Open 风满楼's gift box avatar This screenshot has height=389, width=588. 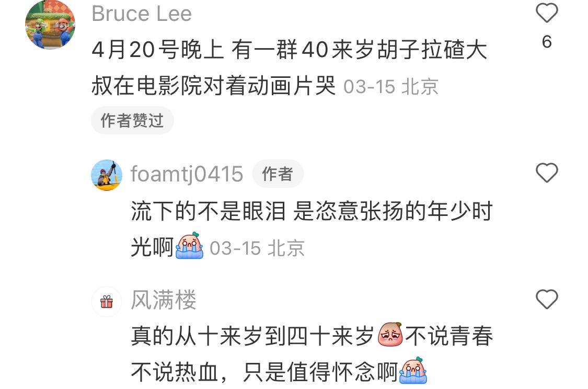107,302
